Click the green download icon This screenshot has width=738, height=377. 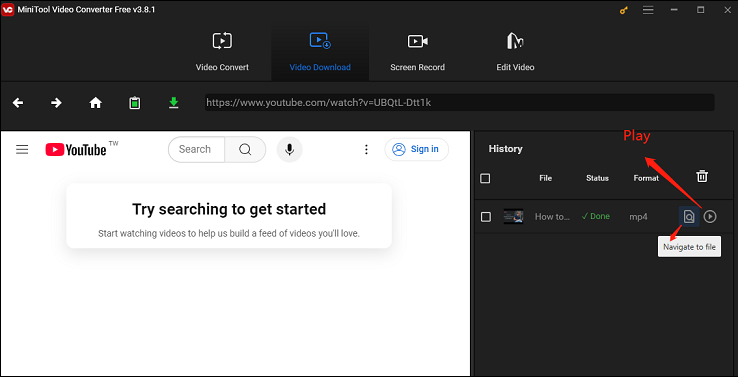point(174,103)
